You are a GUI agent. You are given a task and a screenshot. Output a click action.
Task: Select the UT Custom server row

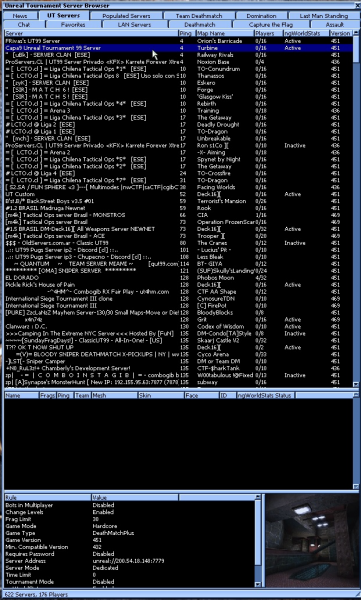178,194
